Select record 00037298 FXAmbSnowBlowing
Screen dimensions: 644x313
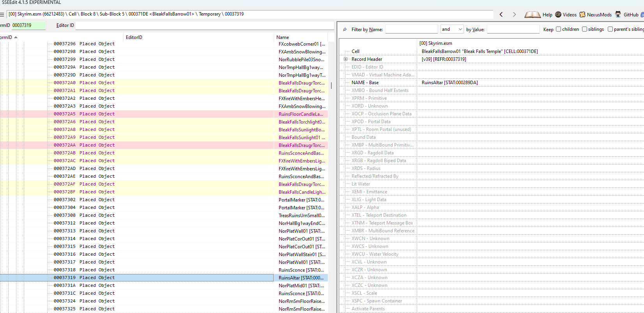[164, 51]
